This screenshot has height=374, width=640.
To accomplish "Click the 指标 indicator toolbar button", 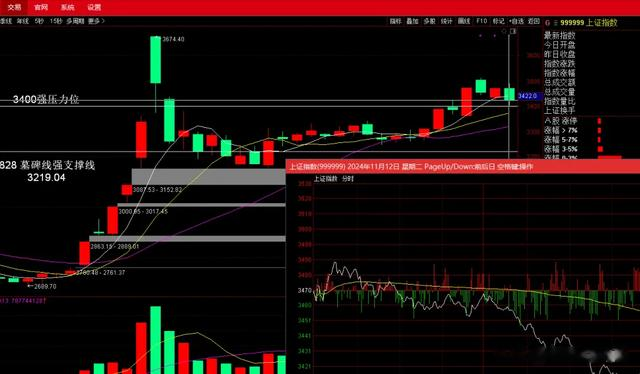I will click(x=395, y=21).
